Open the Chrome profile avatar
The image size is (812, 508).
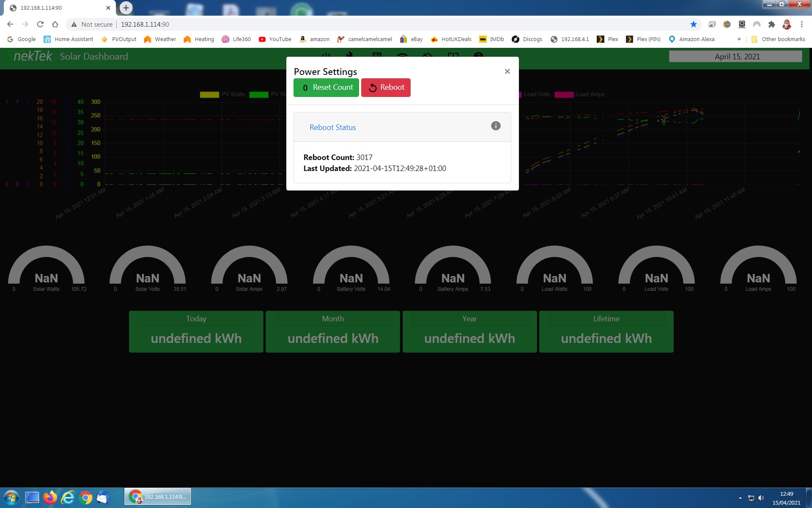(x=787, y=25)
